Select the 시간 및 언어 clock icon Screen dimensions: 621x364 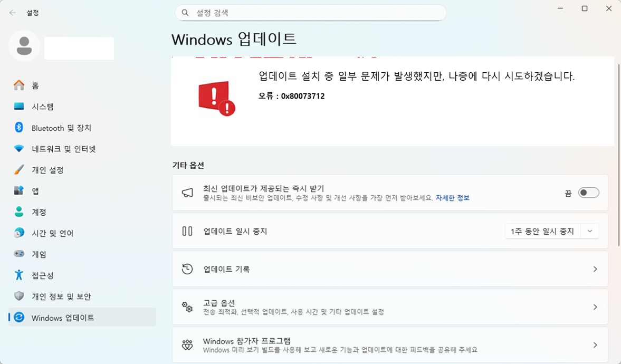point(18,233)
